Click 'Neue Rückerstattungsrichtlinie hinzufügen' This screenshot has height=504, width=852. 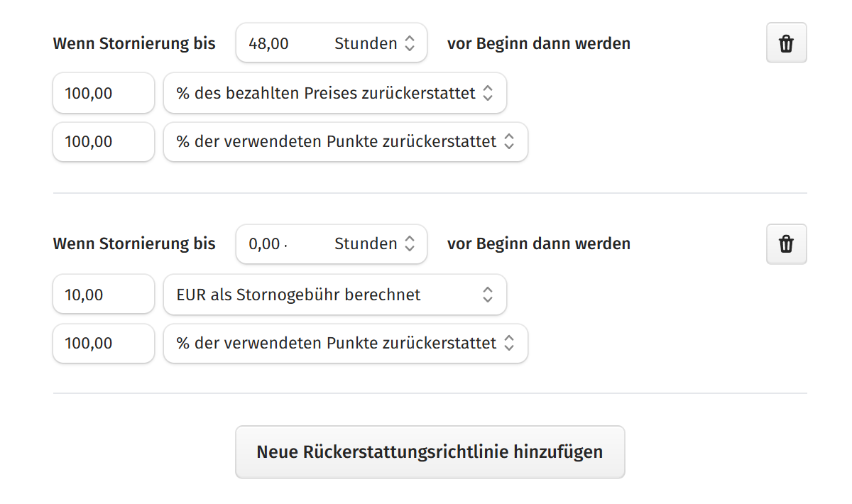(x=430, y=451)
